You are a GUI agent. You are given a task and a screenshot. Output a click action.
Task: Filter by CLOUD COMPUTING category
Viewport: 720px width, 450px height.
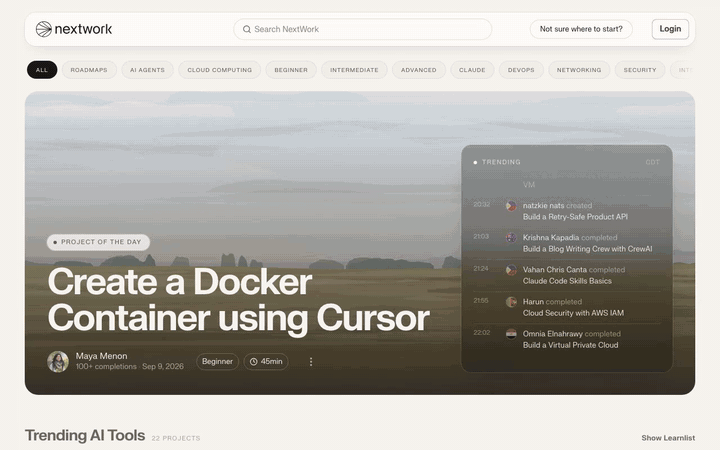tap(219, 70)
